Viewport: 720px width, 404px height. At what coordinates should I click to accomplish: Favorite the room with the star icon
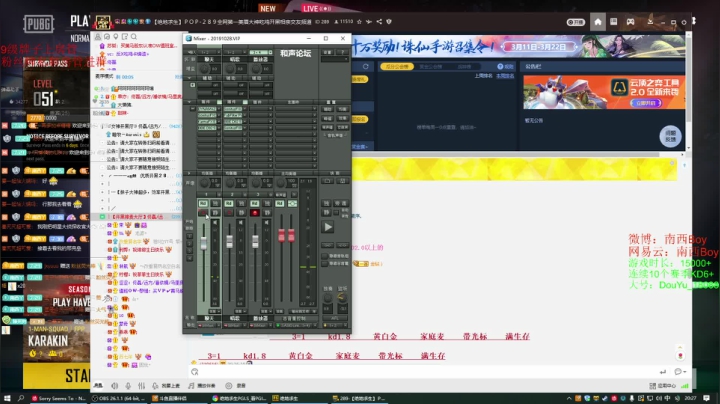click(359, 22)
